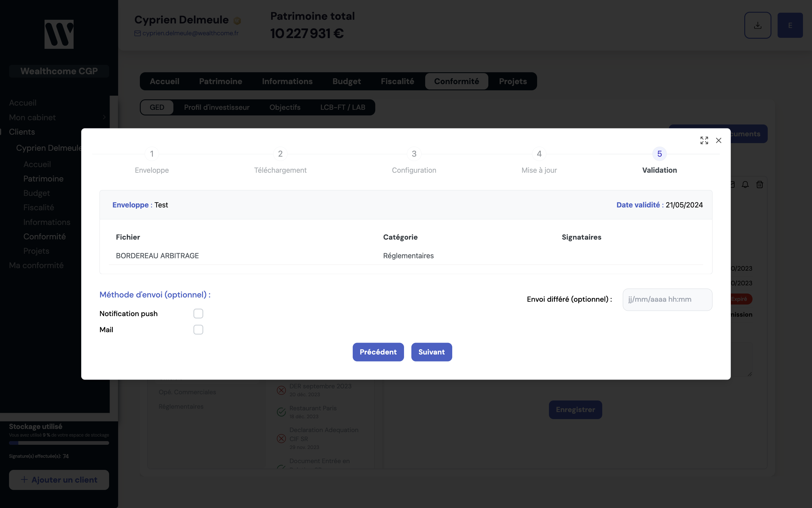Open the Projets top tab
The height and width of the screenshot is (508, 812).
click(513, 81)
